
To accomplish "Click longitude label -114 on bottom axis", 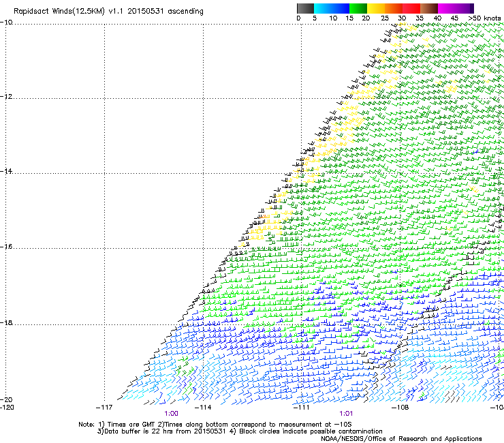I will pos(203,408).
